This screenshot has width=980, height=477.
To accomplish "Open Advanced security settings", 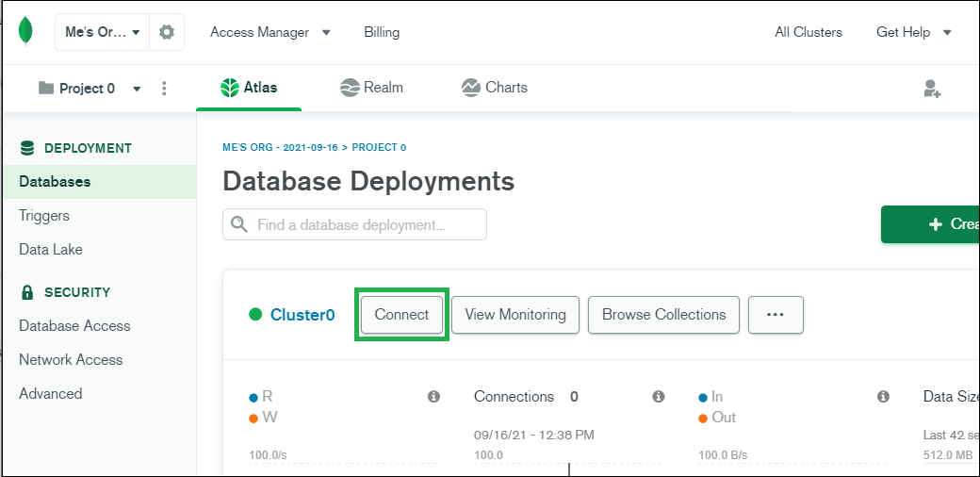I will (x=51, y=393).
